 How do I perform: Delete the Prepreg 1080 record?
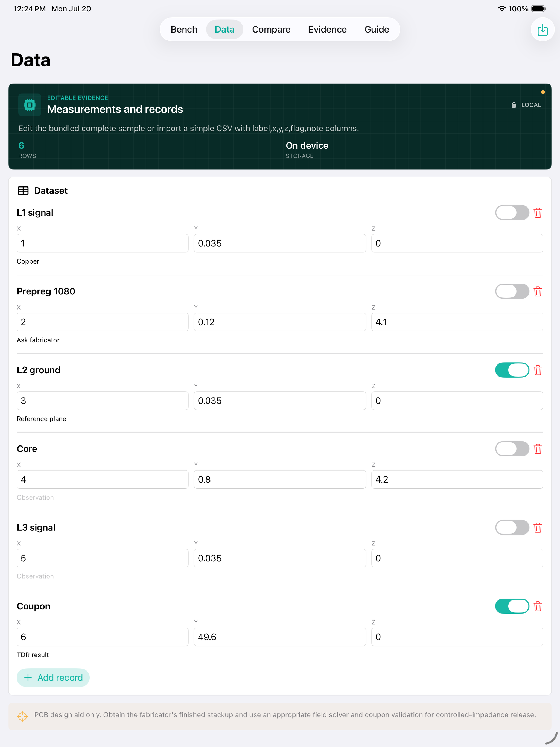(538, 291)
